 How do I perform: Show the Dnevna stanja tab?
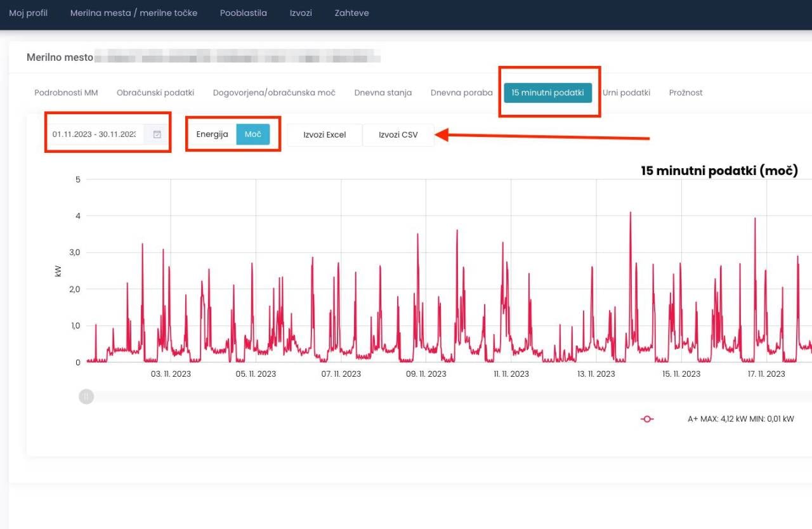(383, 93)
